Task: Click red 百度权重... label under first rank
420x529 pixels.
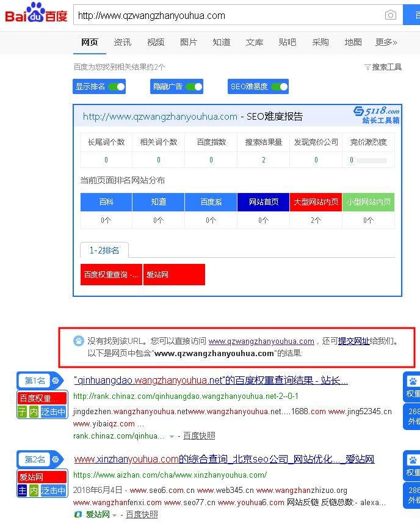Action: pos(42,398)
